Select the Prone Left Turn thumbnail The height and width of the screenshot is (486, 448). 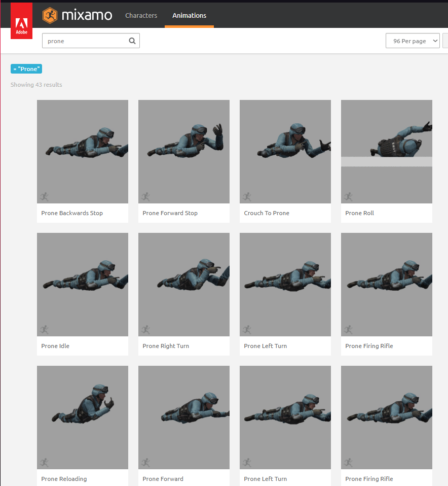(285, 285)
